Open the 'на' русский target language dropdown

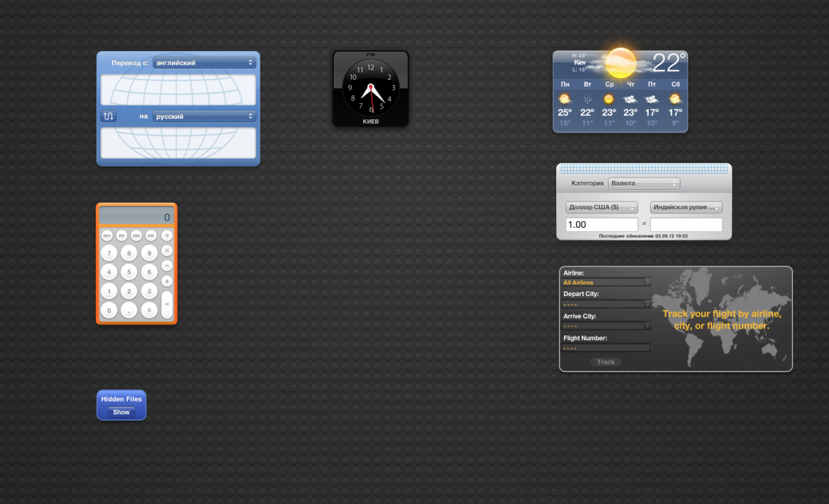pyautogui.click(x=204, y=117)
